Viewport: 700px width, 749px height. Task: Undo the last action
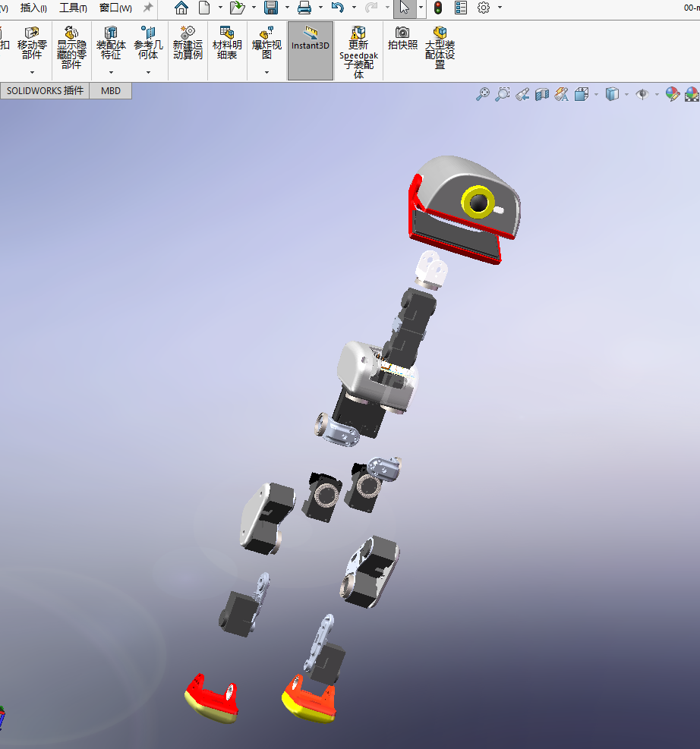(338, 8)
